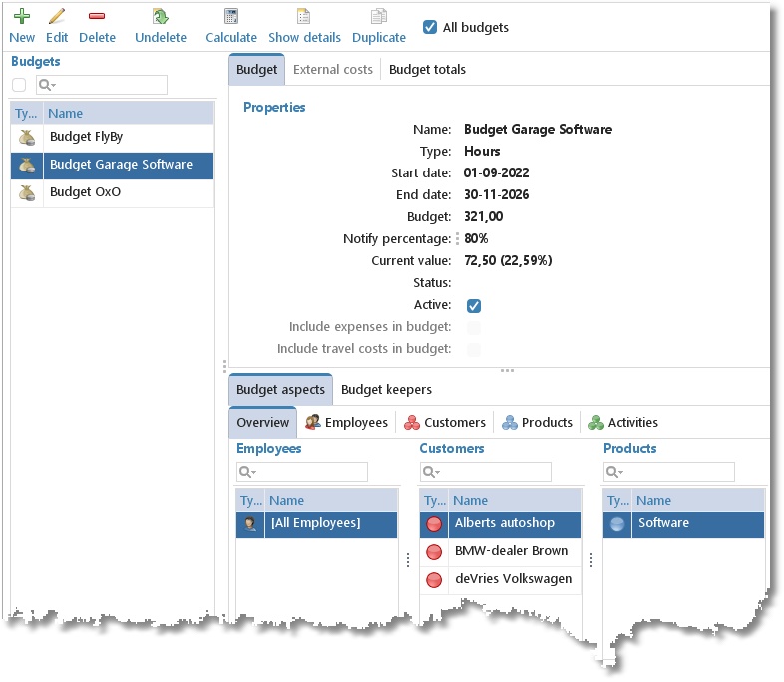Image resolution: width=784 pixels, height=682 pixels.
Task: Click the red circle icon for Alberts autoshop
Action: coord(434,524)
